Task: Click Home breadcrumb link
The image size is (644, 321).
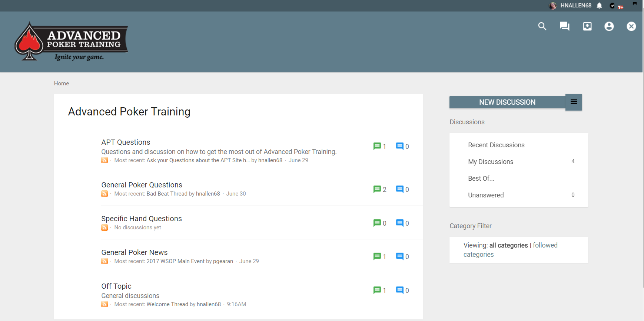Action: pos(62,83)
